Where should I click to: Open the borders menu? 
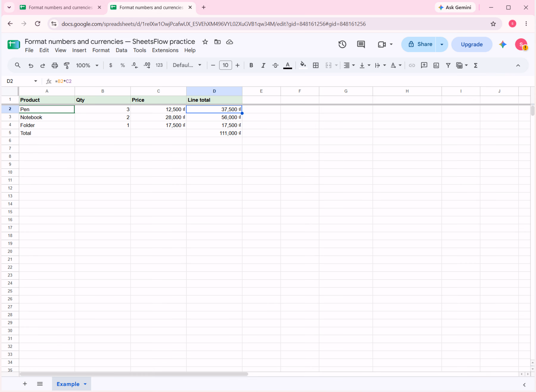pos(316,65)
